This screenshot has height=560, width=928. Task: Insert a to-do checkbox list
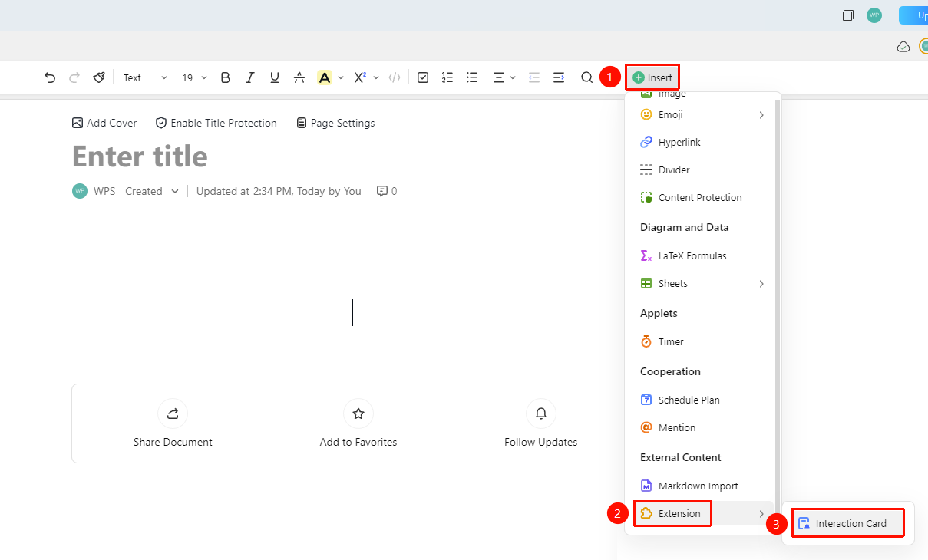pos(423,77)
